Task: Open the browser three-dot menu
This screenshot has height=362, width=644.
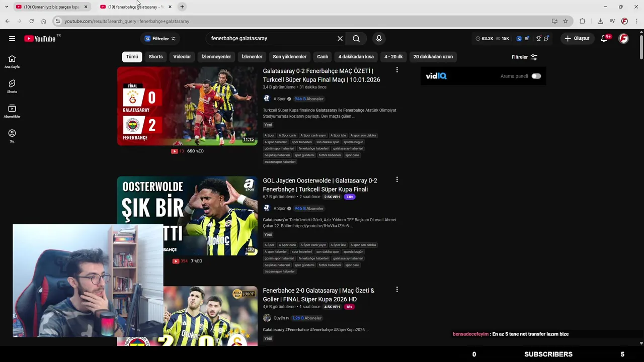Action: [x=637, y=21]
